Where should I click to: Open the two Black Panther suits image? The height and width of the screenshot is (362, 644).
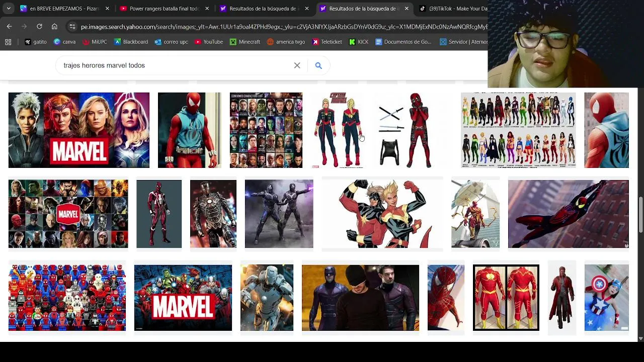[279, 214]
